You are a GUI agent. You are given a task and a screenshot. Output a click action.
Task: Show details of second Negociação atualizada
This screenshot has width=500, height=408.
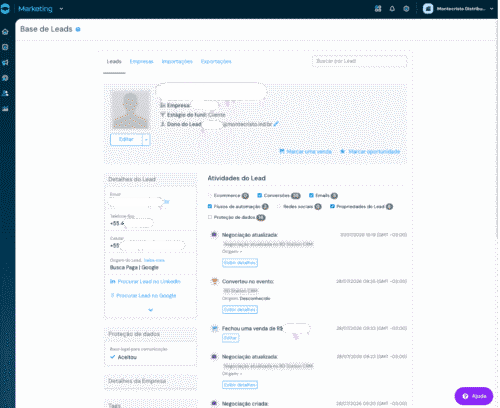(x=240, y=385)
